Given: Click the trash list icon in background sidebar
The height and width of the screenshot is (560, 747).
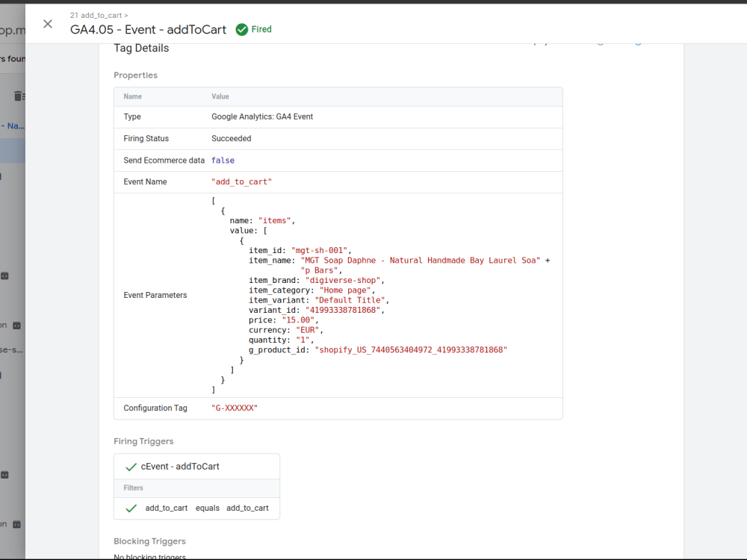Looking at the screenshot, I should (x=19, y=96).
